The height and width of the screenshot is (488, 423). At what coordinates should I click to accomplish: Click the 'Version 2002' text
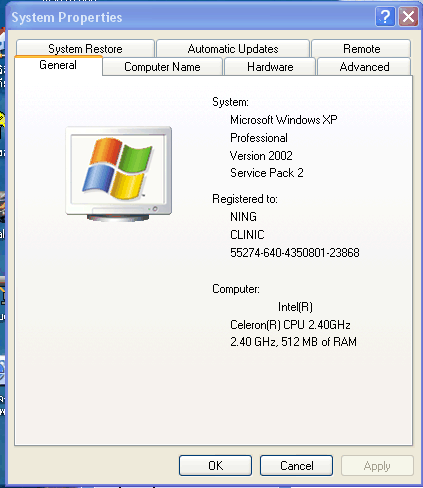[x=261, y=156]
